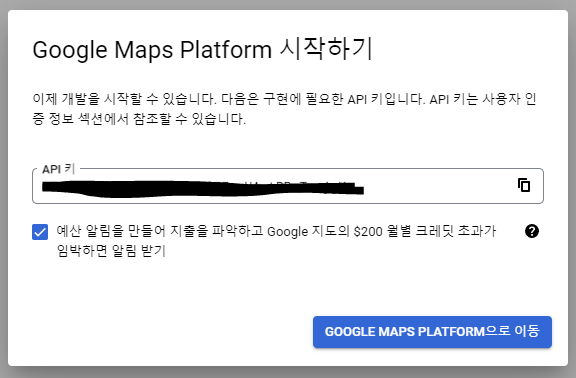Click the description text starting 이제 개발을 시작할 수
This screenshot has width=576, height=378.
(284, 109)
